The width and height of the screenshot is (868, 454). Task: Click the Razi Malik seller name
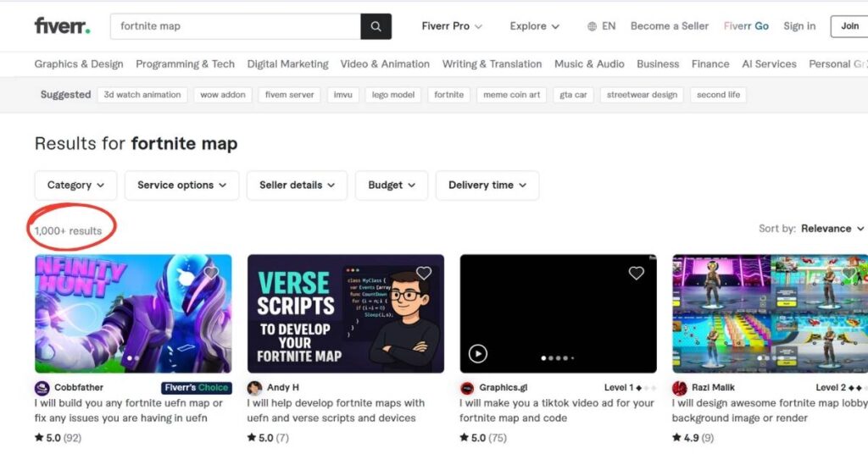tap(713, 388)
